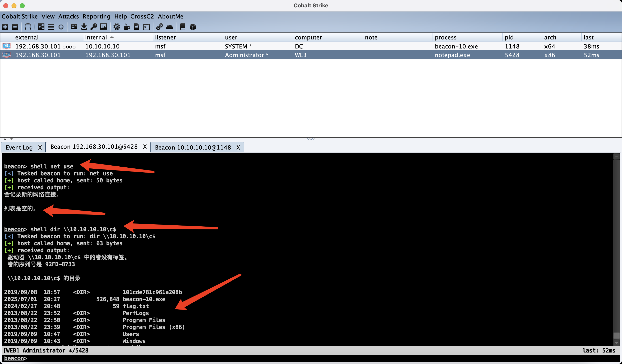This screenshot has height=364, width=622.
Task: Click the terminal Scripted Web Delivery icon
Action: click(147, 27)
